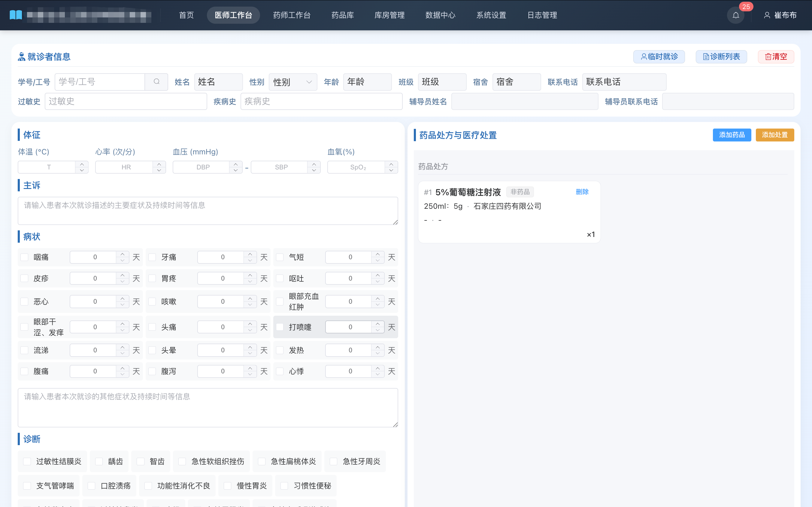Increase 打喷嚏 days with up arrow
812x507 pixels.
[x=378, y=324]
